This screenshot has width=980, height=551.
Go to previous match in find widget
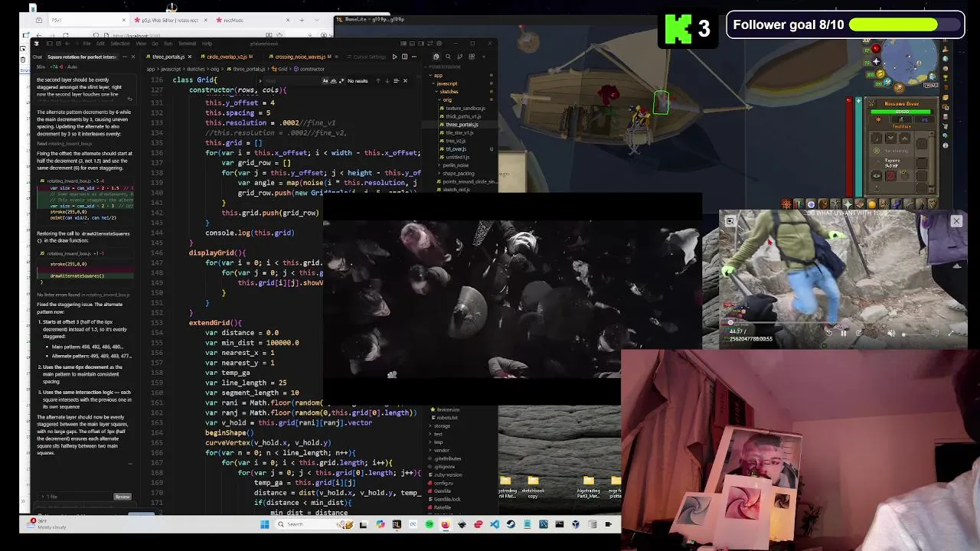[377, 80]
